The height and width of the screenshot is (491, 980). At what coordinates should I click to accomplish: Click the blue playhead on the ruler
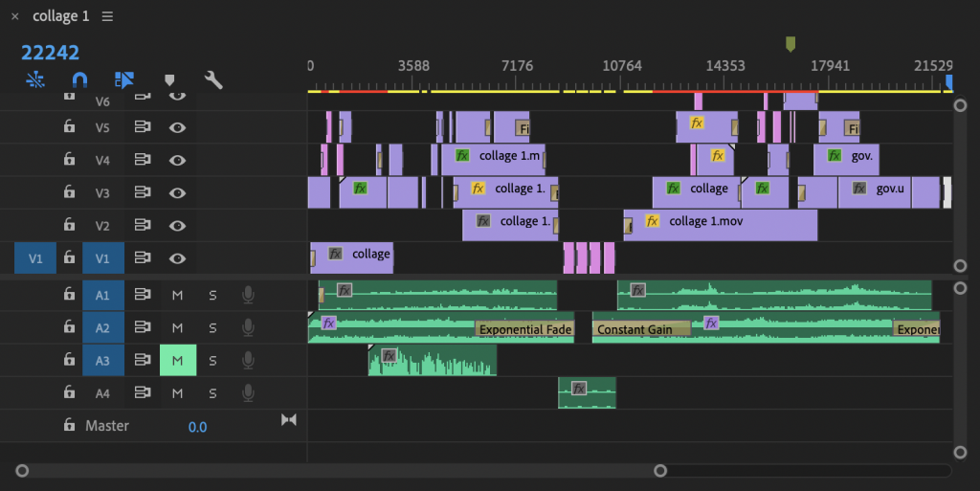tap(948, 82)
